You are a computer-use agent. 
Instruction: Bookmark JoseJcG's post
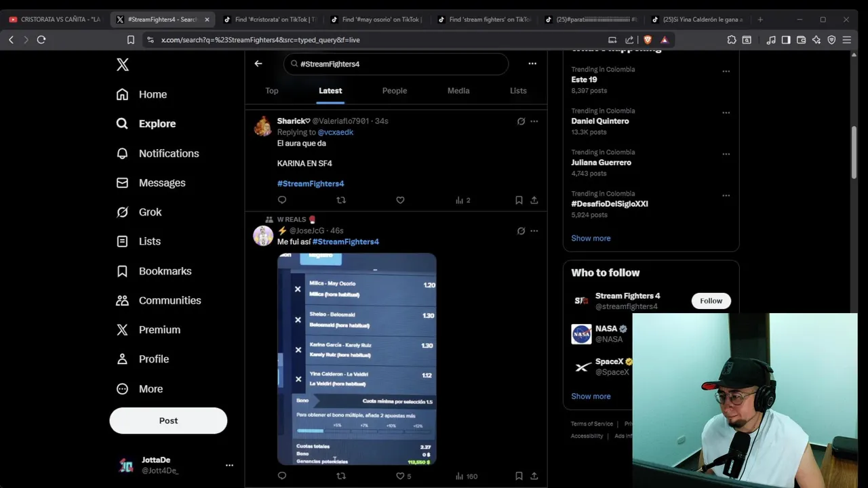[519, 476]
